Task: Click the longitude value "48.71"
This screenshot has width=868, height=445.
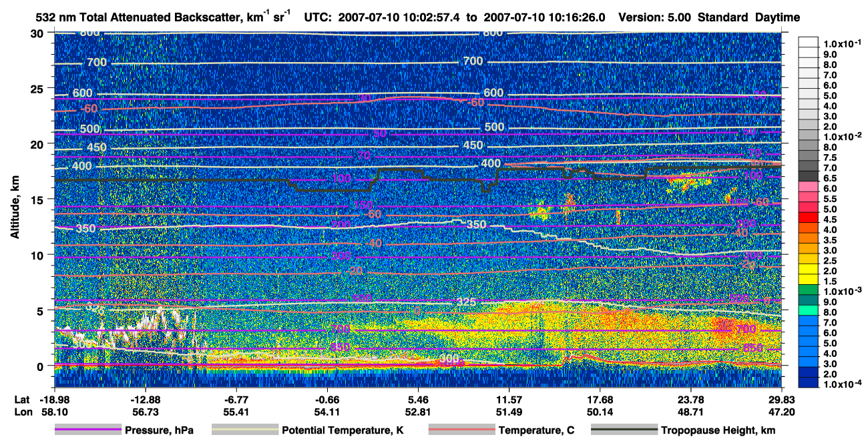Action: [690, 412]
